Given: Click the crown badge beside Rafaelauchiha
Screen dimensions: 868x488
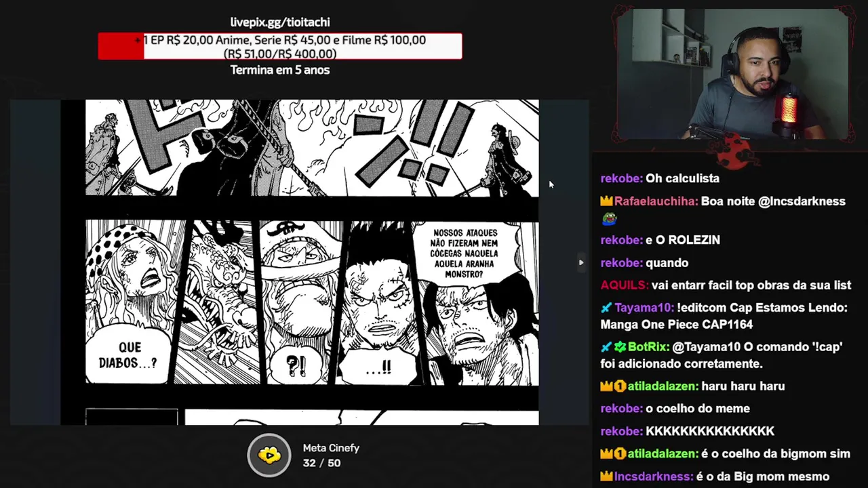Looking at the screenshot, I should tap(606, 201).
